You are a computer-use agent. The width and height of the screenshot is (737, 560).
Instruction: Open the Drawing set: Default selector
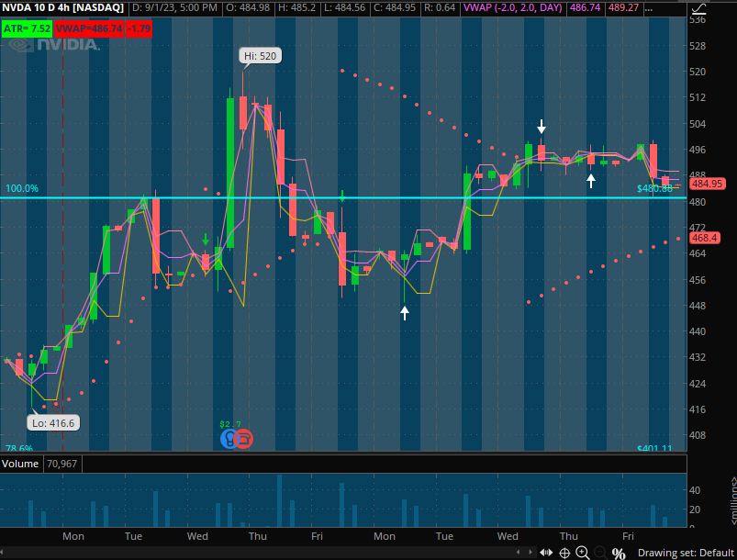tap(686, 553)
